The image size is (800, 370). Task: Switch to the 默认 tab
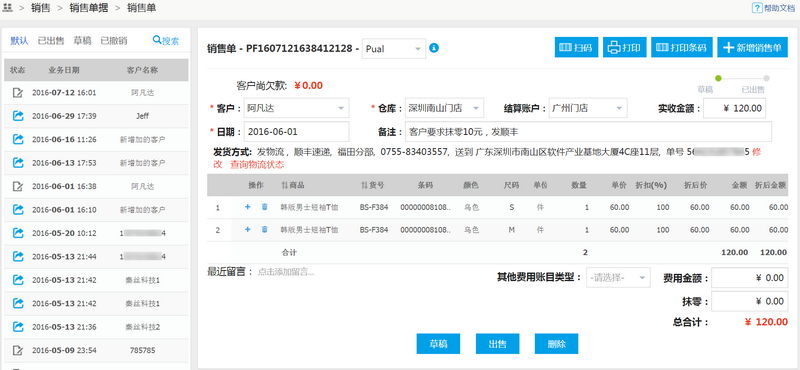pyautogui.click(x=19, y=41)
